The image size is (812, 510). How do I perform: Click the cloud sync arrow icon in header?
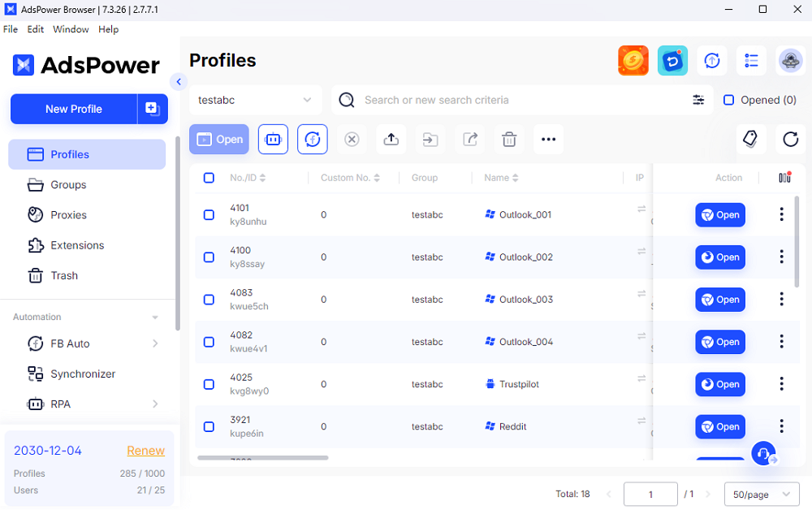point(712,60)
